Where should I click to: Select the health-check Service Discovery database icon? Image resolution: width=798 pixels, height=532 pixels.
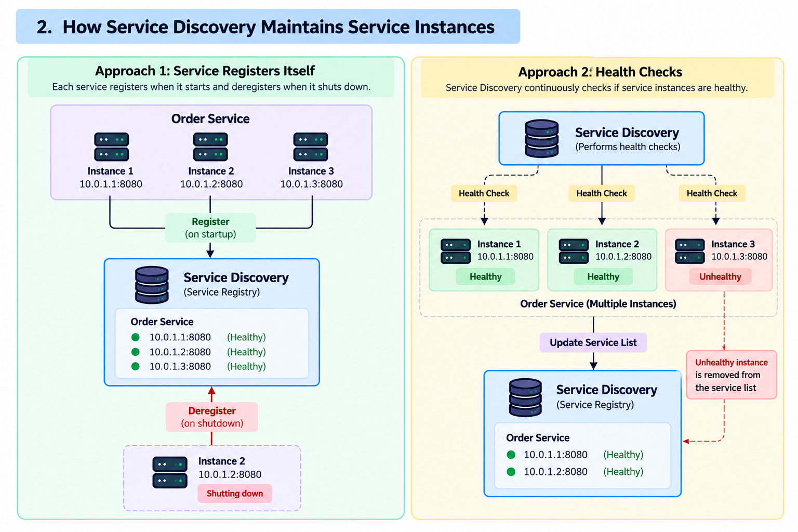pyautogui.click(x=541, y=138)
